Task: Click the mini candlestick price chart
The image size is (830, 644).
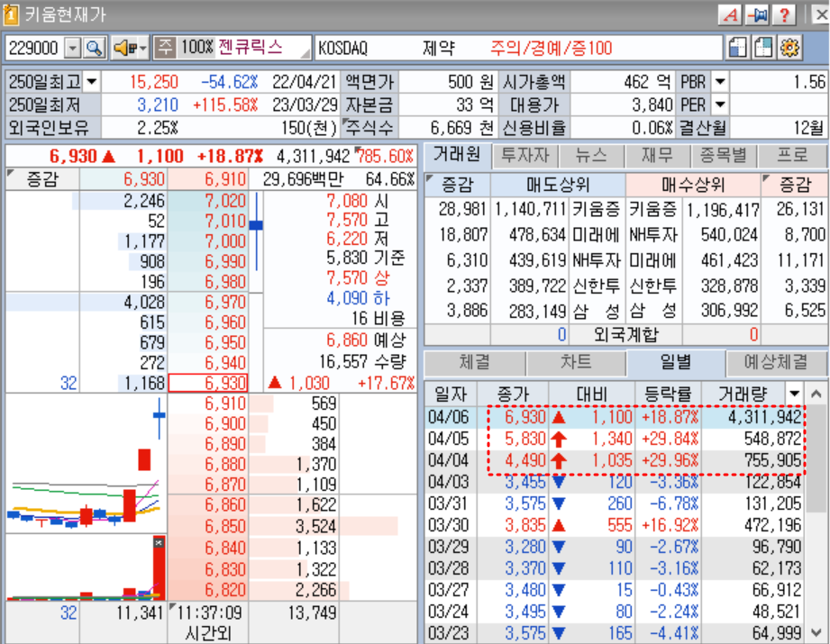Action: (x=86, y=463)
